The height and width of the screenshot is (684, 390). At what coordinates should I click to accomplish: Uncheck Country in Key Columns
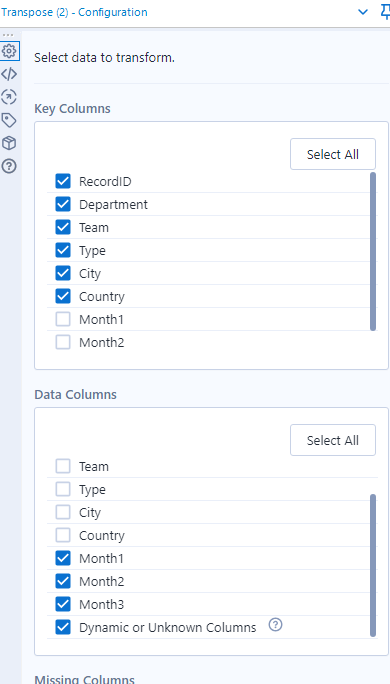point(63,297)
